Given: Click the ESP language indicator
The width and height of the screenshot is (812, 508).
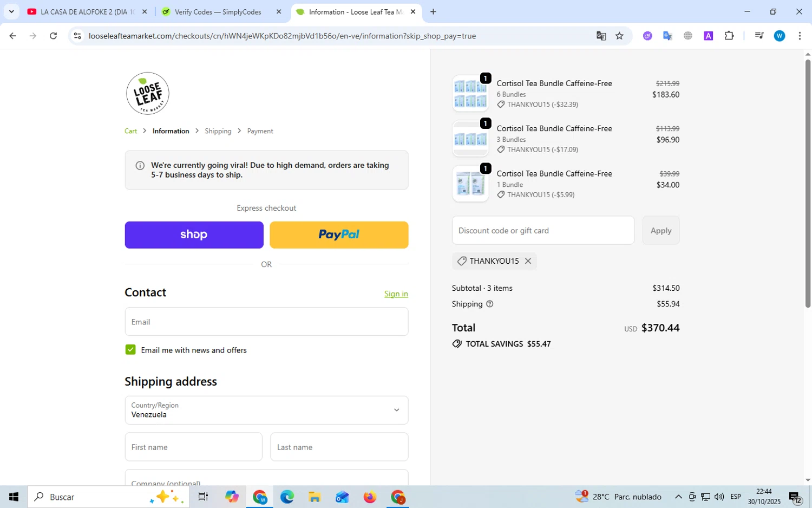Looking at the screenshot, I should (x=736, y=497).
